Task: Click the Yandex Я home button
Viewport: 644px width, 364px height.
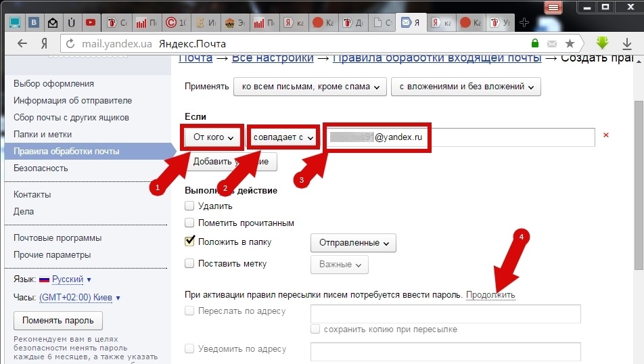Action: [x=44, y=43]
